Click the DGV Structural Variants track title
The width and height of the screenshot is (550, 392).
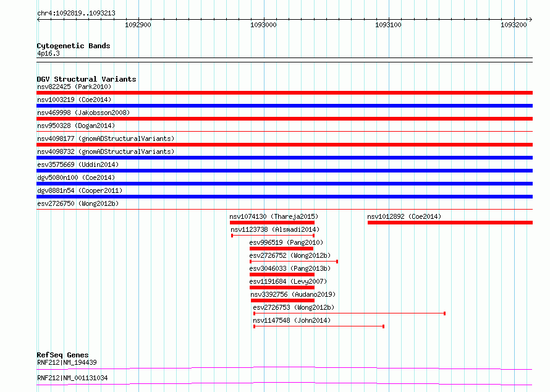pyautogui.click(x=87, y=79)
